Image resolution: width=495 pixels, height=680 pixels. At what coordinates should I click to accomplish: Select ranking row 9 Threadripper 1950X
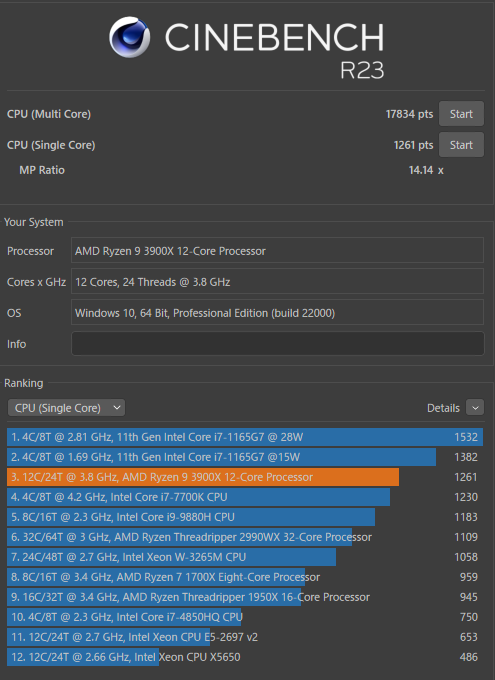pos(245,597)
